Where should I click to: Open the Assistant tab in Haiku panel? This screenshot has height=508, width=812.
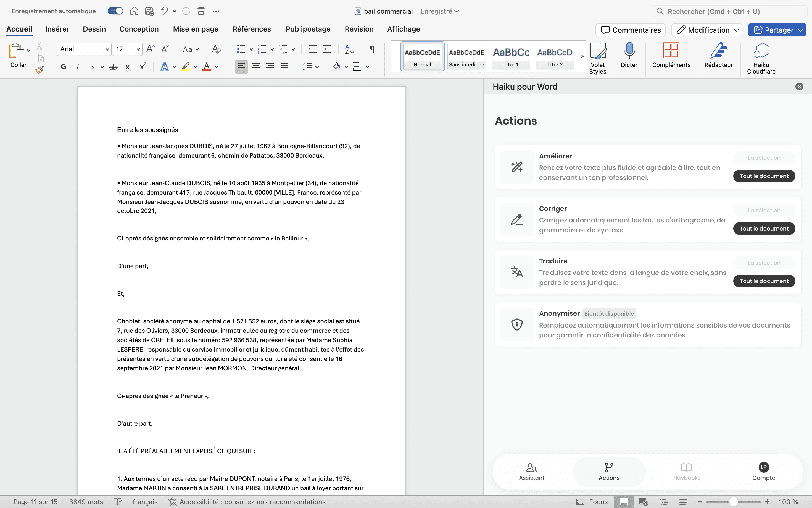[x=531, y=471]
